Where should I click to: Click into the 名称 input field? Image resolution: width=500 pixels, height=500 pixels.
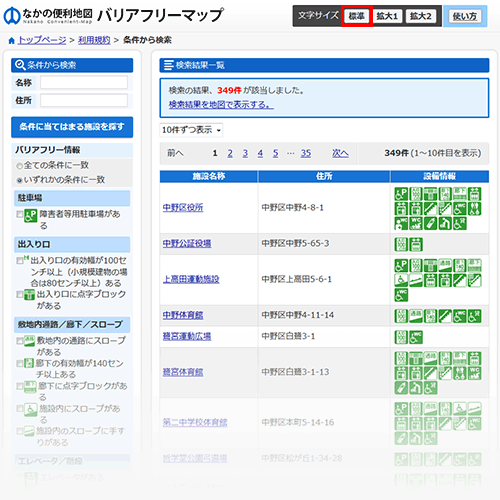[84, 82]
